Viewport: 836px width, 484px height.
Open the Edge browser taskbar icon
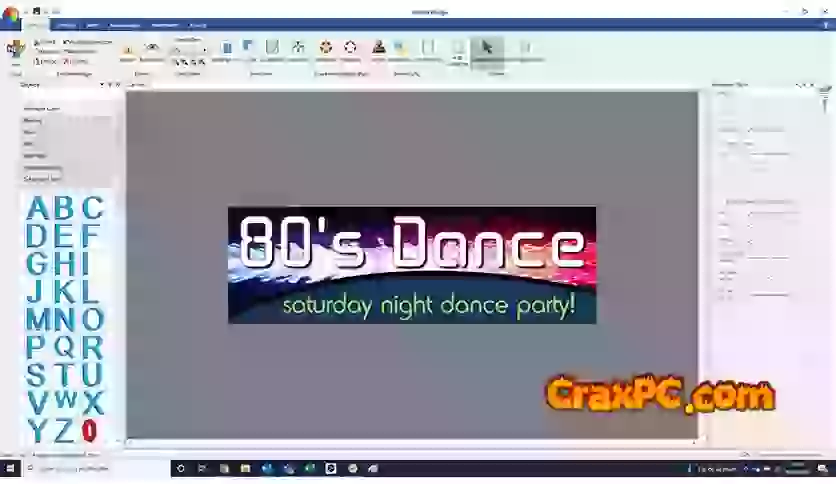267,469
